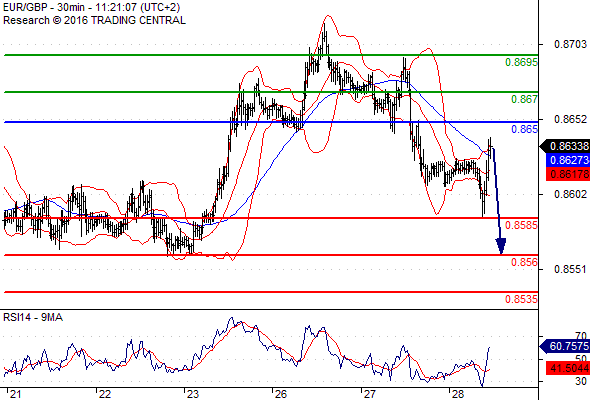This screenshot has width=590, height=400.
Task: Click the red 41.5044 RSI MA tag
Action: [x=568, y=368]
